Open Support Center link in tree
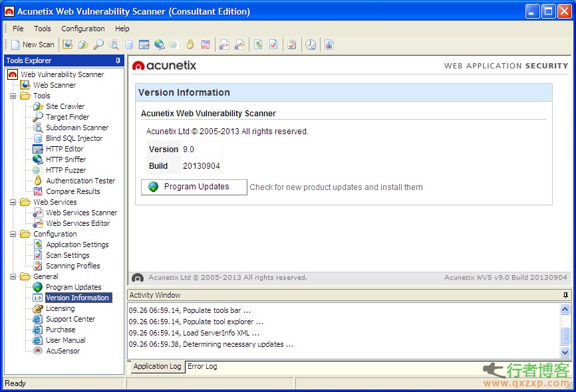This screenshot has width=576, height=392. (71, 320)
